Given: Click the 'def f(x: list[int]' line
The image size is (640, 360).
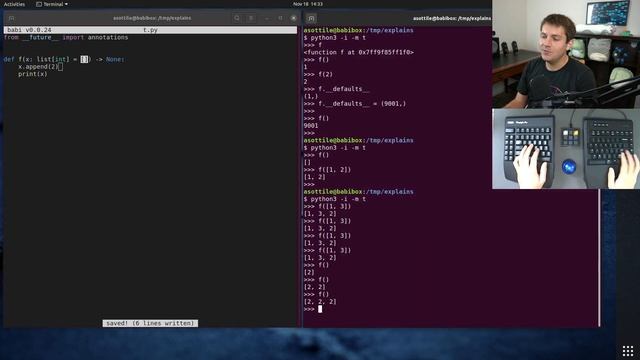Looking at the screenshot, I should 64,59.
